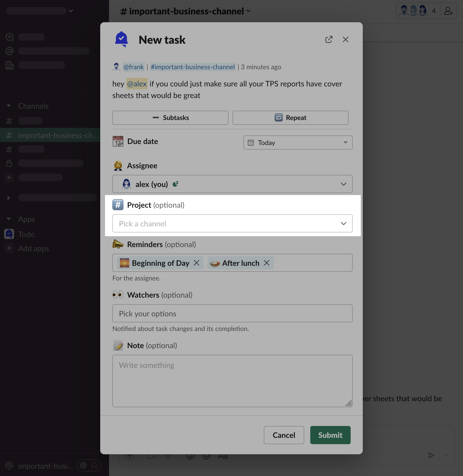
Task: Collapse the Apps section
Action: pyautogui.click(x=9, y=219)
